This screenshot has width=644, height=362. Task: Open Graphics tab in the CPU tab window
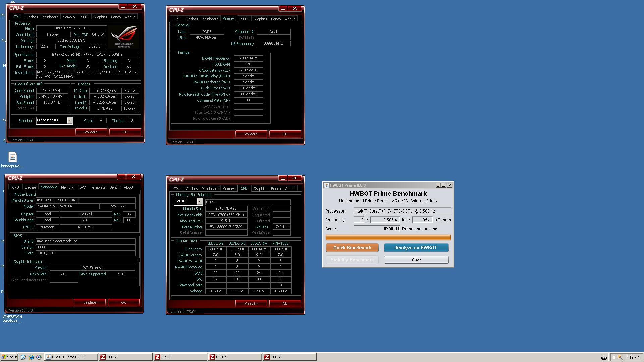[x=100, y=17]
